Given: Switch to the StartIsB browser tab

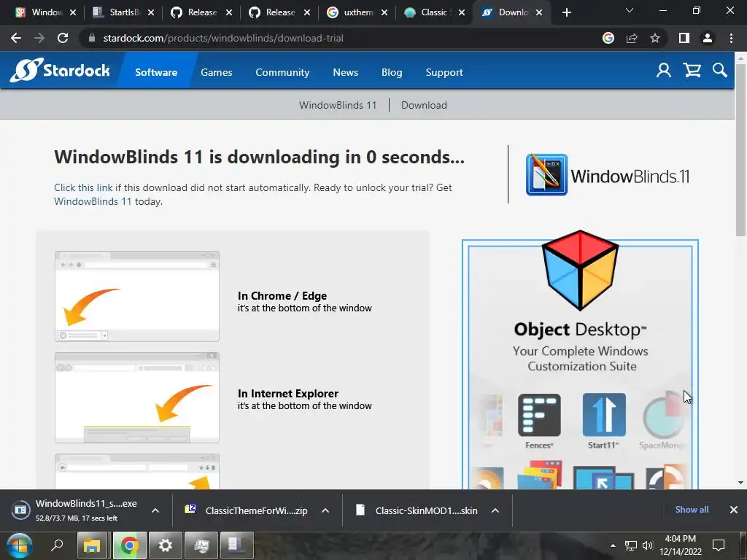Looking at the screenshot, I should (122, 12).
